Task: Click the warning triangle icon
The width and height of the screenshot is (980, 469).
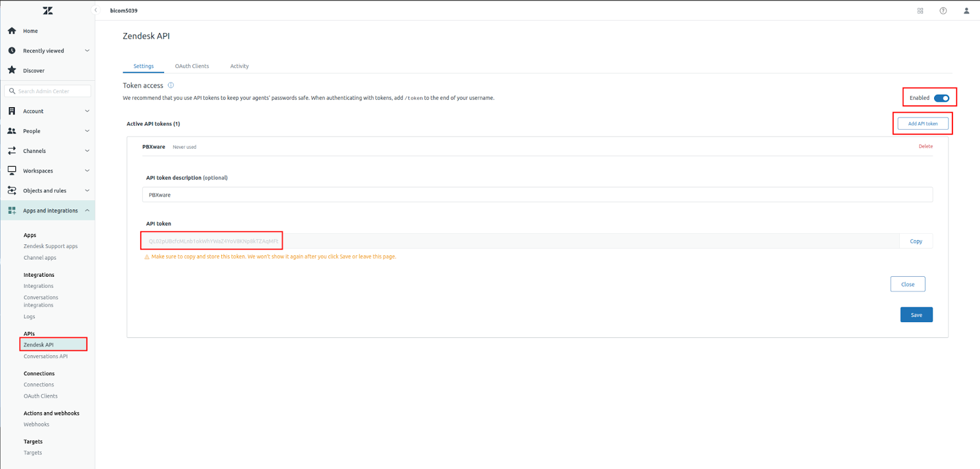Action: tap(146, 257)
